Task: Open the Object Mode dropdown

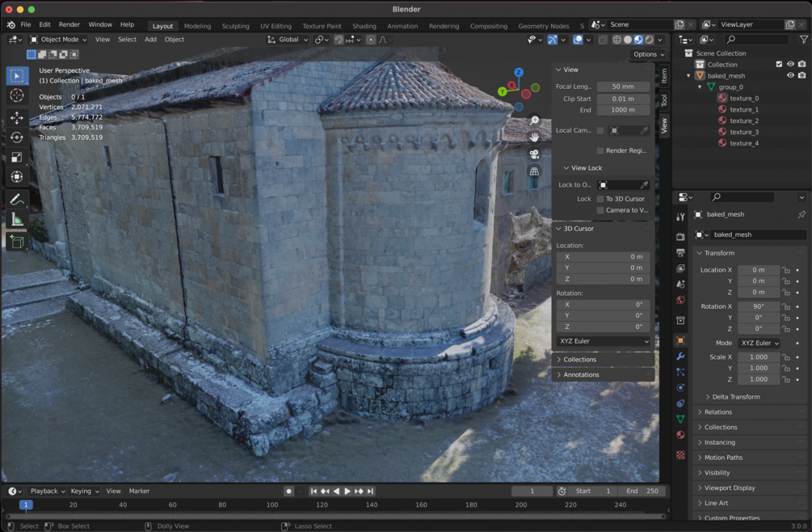Action: tap(58, 40)
